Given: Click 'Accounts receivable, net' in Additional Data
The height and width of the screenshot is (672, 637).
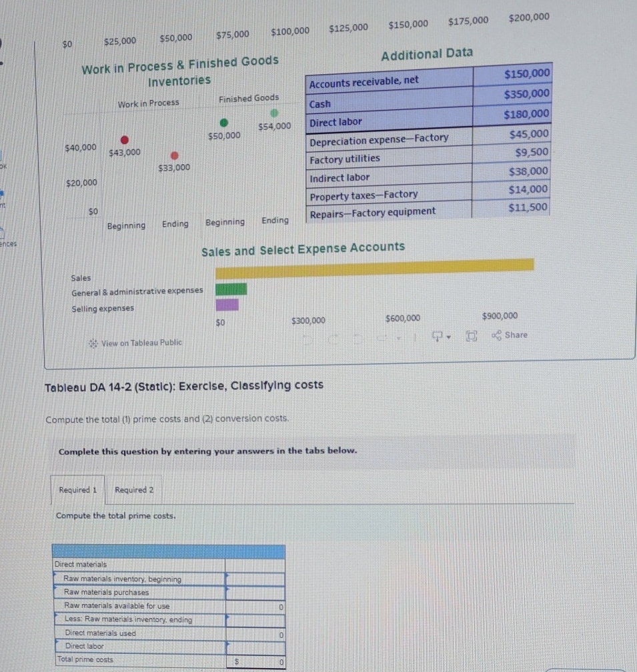Looking at the screenshot, I should tap(364, 81).
